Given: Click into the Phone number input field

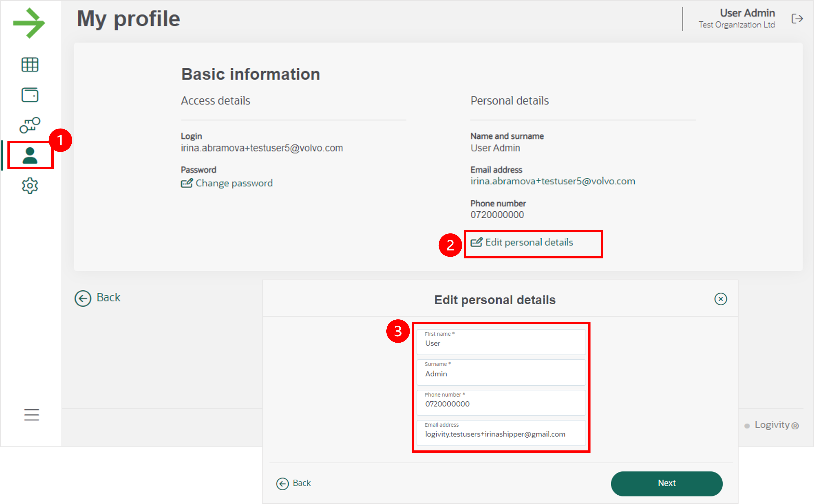Looking at the screenshot, I should [501, 403].
